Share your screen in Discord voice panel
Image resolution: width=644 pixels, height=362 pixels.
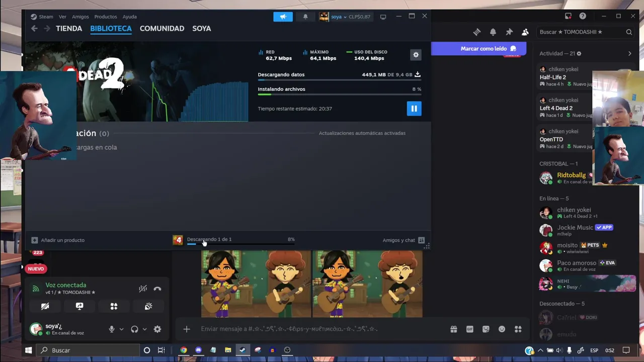(x=79, y=306)
